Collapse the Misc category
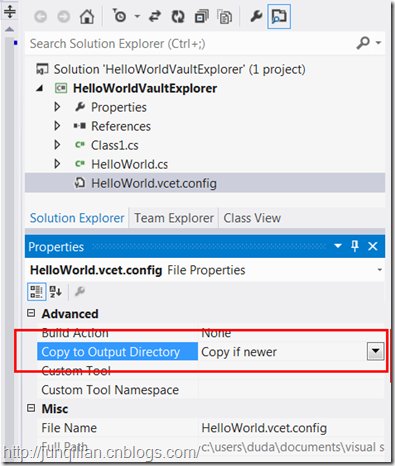 [31, 408]
